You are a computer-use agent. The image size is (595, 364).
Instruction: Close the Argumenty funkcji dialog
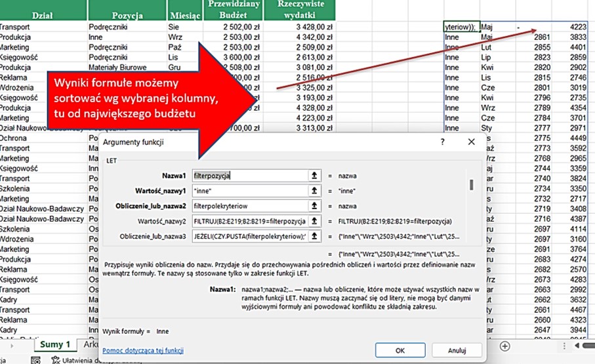point(472,142)
